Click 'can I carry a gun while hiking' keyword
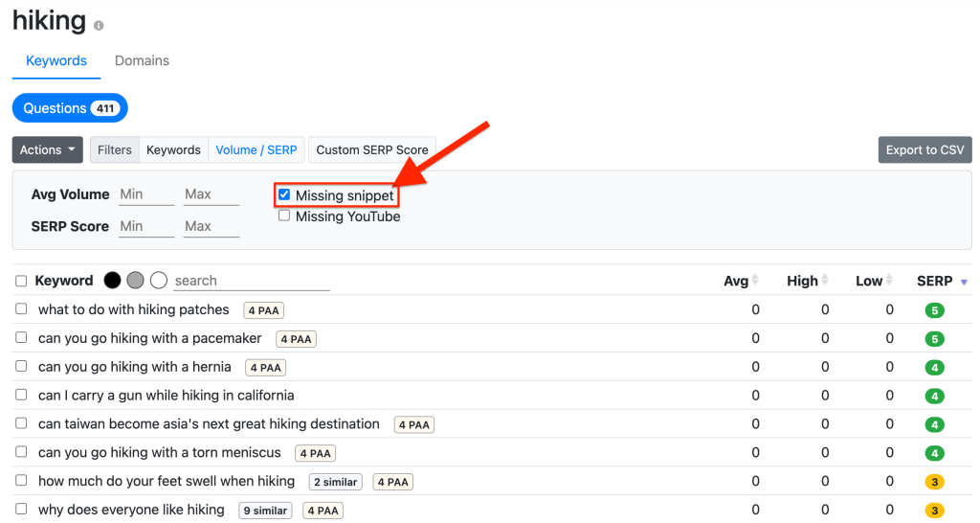The width and height of the screenshot is (980, 523). tap(167, 396)
